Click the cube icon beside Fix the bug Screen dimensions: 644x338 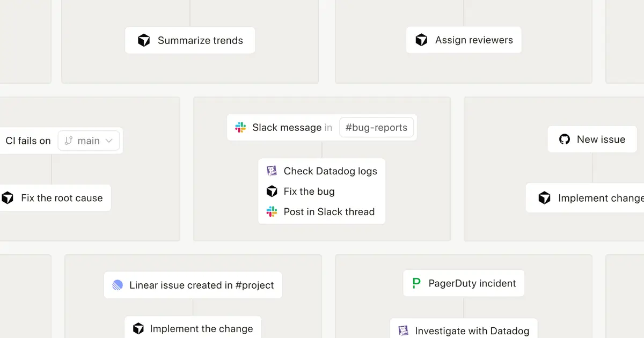coord(272,191)
